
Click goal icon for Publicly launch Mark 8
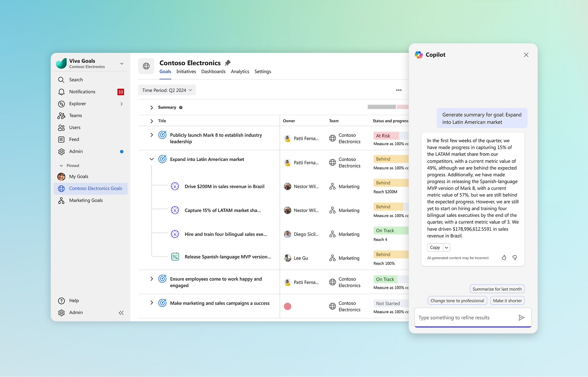(x=162, y=135)
